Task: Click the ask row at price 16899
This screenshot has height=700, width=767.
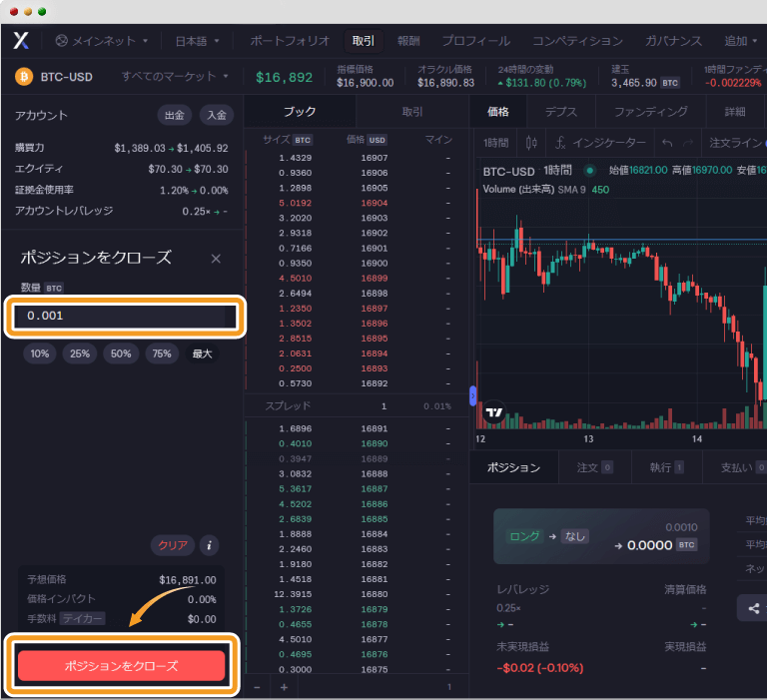Action: [x=357, y=279]
